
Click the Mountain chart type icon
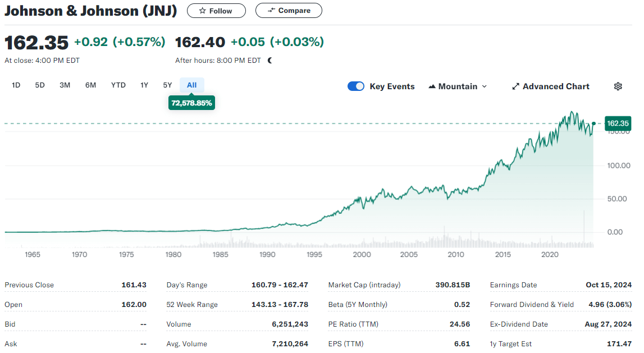point(432,86)
